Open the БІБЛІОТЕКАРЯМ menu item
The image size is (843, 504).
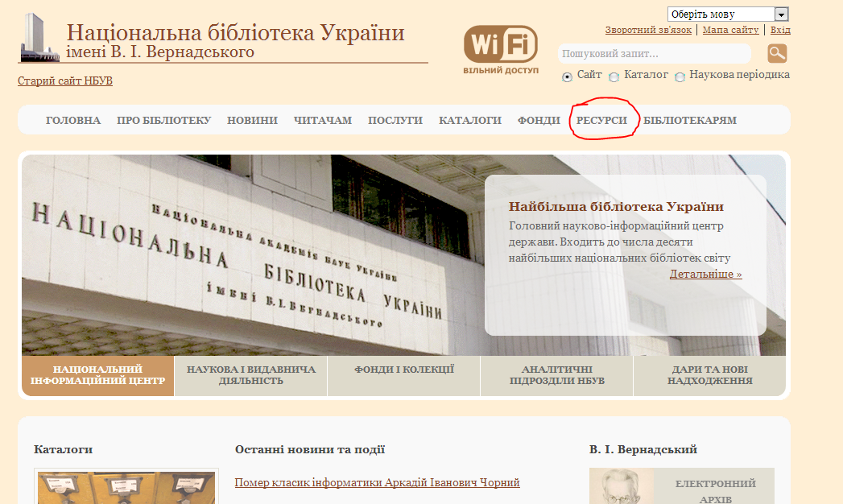pyautogui.click(x=690, y=120)
